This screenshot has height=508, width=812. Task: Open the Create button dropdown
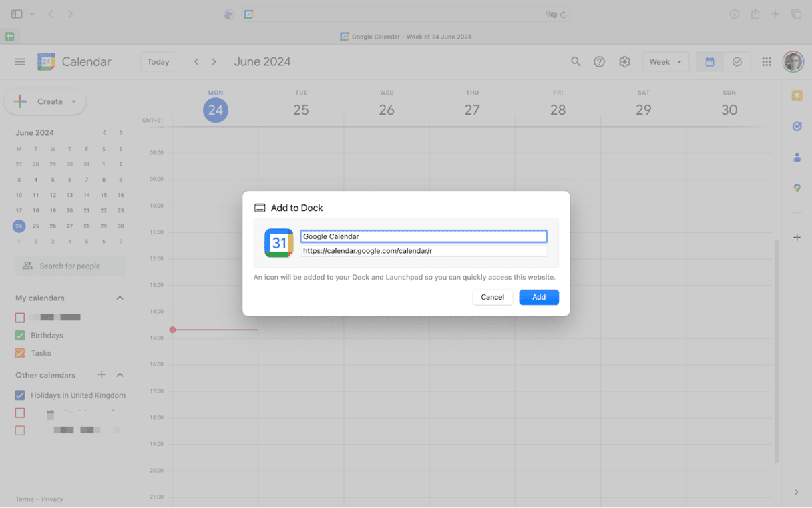click(73, 102)
